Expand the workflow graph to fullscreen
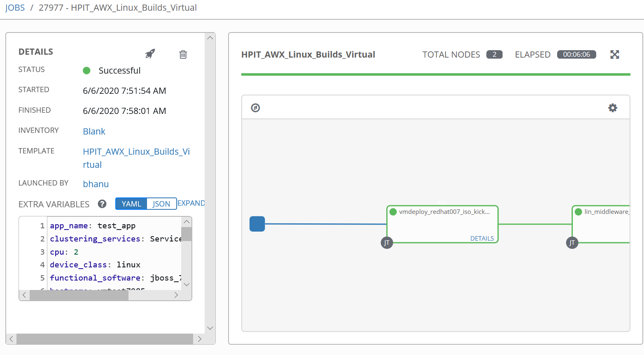Screen dimensions: 644x355 pyautogui.click(x=614, y=54)
